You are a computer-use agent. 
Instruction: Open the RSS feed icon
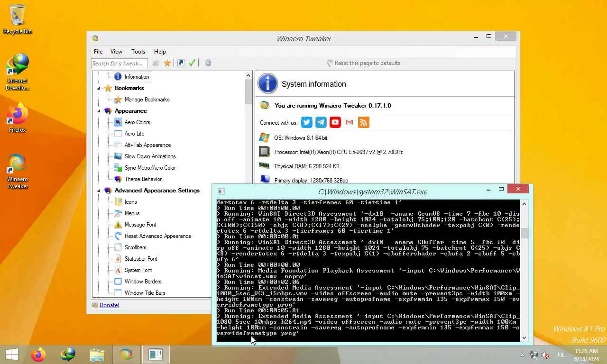coord(364,122)
